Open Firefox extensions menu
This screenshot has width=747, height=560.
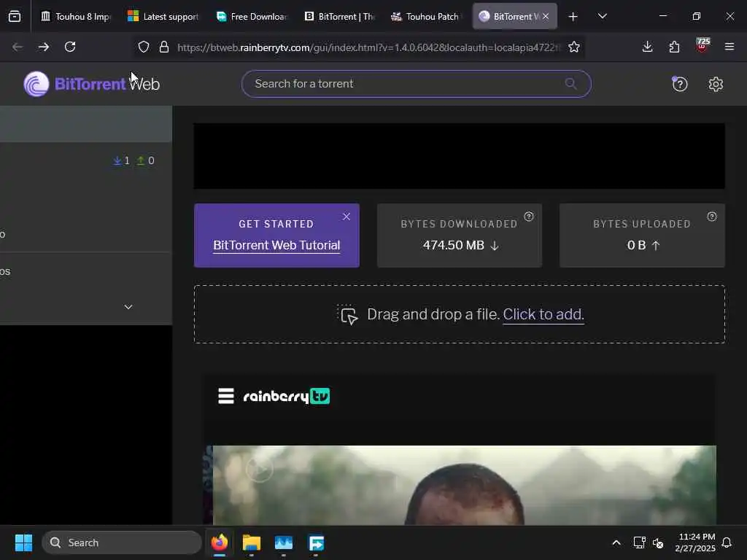[x=674, y=47]
